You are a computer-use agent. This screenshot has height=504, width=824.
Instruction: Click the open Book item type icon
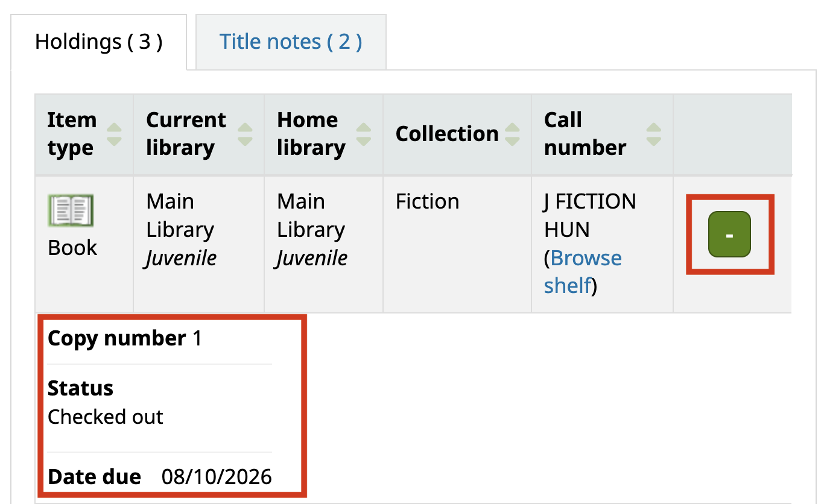[71, 211]
